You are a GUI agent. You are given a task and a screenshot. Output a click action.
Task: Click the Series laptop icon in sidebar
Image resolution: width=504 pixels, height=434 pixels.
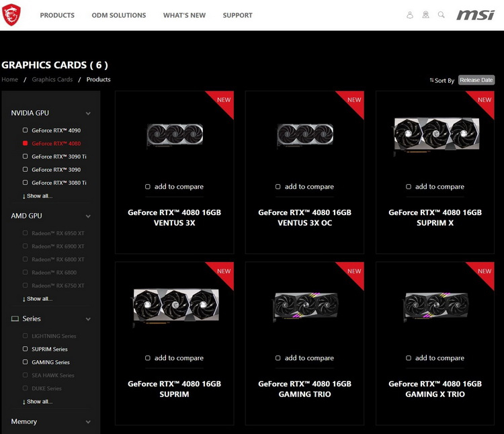(x=15, y=318)
